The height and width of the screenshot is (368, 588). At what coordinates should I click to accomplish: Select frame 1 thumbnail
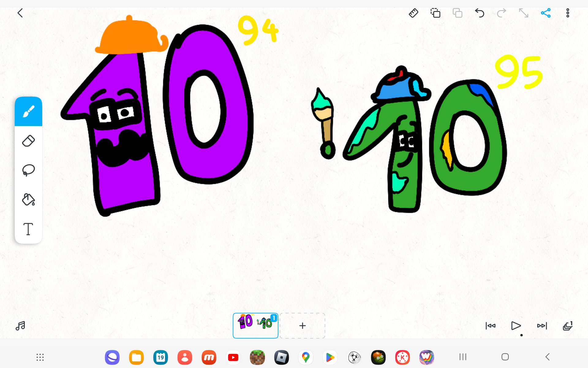tap(255, 326)
